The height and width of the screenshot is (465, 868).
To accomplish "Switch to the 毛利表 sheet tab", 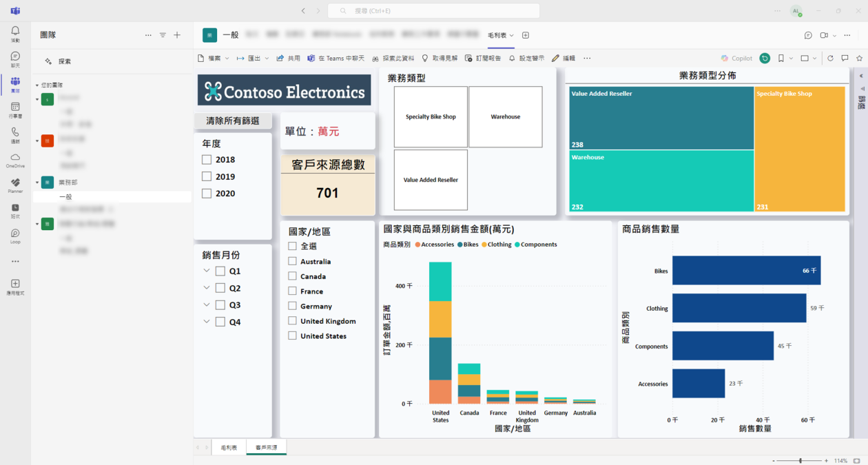I will pyautogui.click(x=229, y=448).
